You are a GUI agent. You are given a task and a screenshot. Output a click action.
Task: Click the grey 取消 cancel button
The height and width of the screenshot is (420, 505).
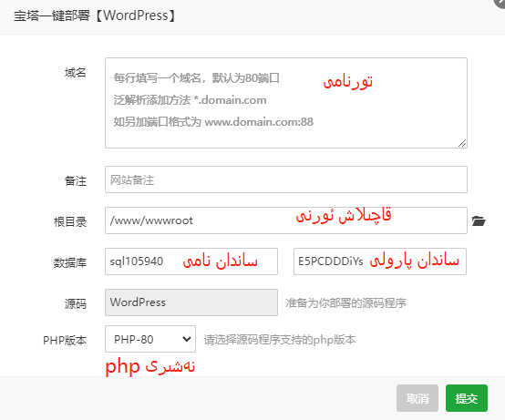coord(417,398)
